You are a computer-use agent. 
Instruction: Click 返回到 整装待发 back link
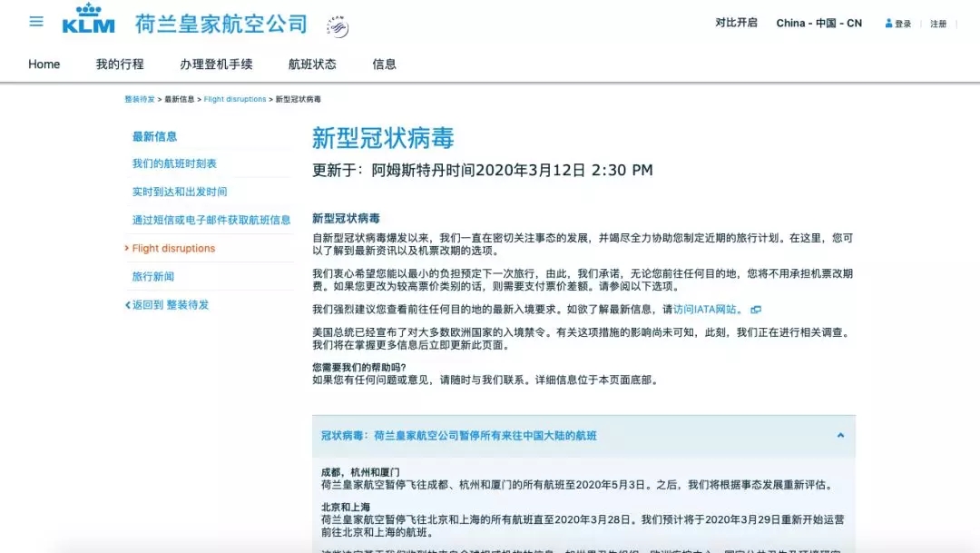pos(167,305)
